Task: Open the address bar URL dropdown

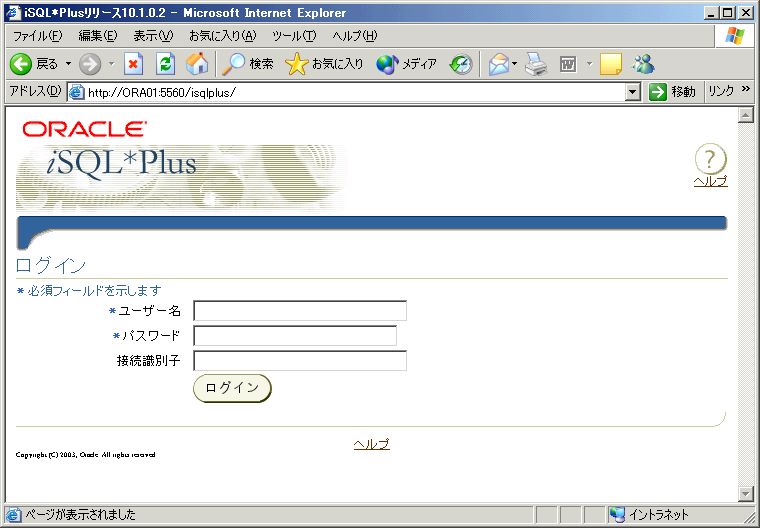Action: [x=633, y=92]
